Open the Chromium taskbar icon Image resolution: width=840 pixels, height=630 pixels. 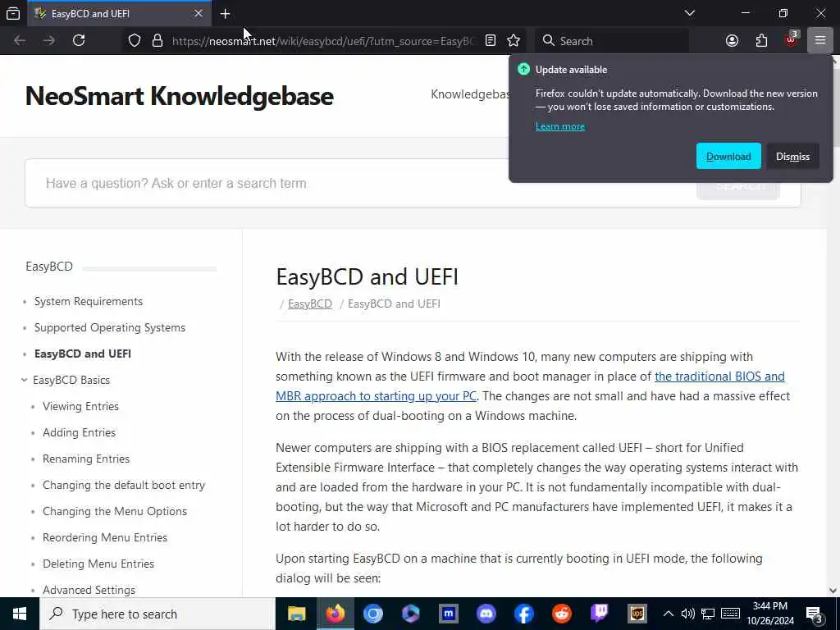373,614
